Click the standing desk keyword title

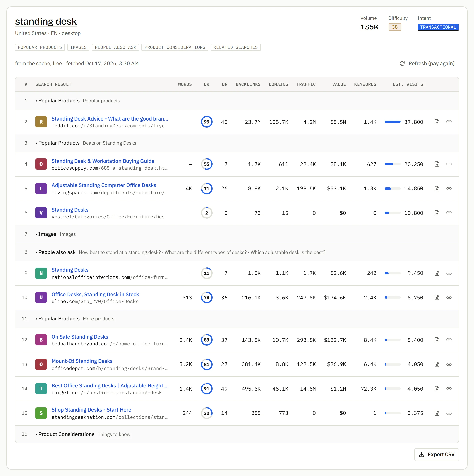click(x=46, y=21)
